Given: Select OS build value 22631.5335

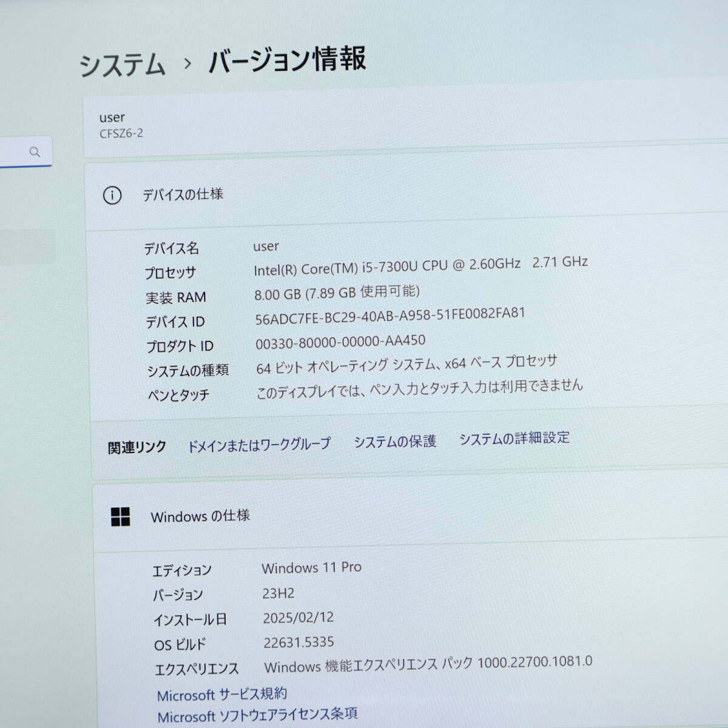Looking at the screenshot, I should (x=298, y=642).
